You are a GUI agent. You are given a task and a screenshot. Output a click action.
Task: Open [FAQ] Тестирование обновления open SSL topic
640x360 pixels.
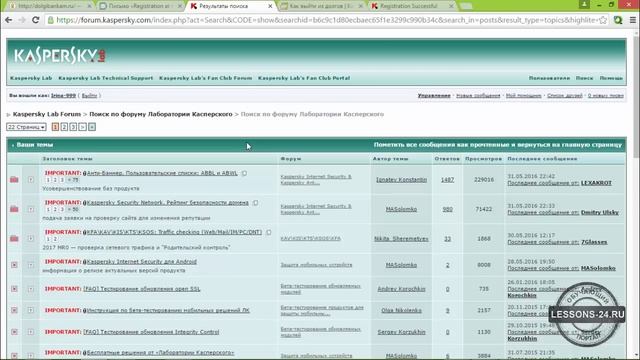[x=142, y=289]
